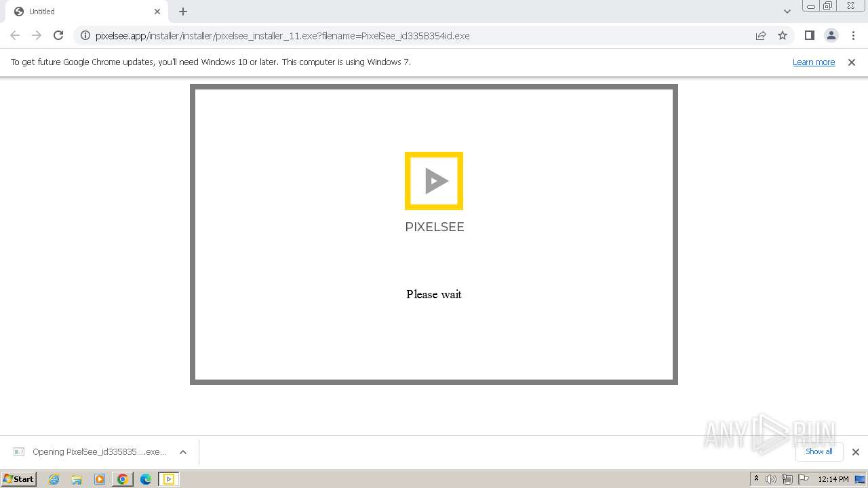Open File Explorer from taskbar
Image resolution: width=868 pixels, height=488 pixels.
tap(77, 479)
